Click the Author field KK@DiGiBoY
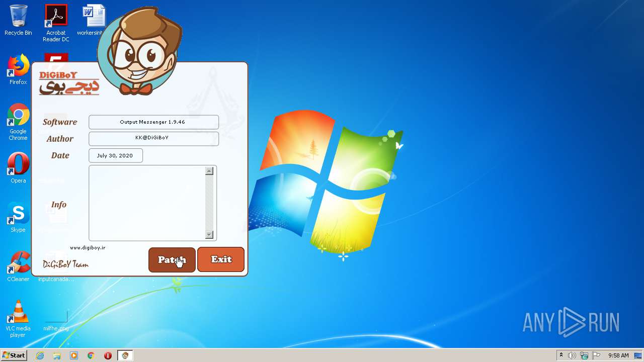Screen dimensions: 644x362 [x=153, y=138]
